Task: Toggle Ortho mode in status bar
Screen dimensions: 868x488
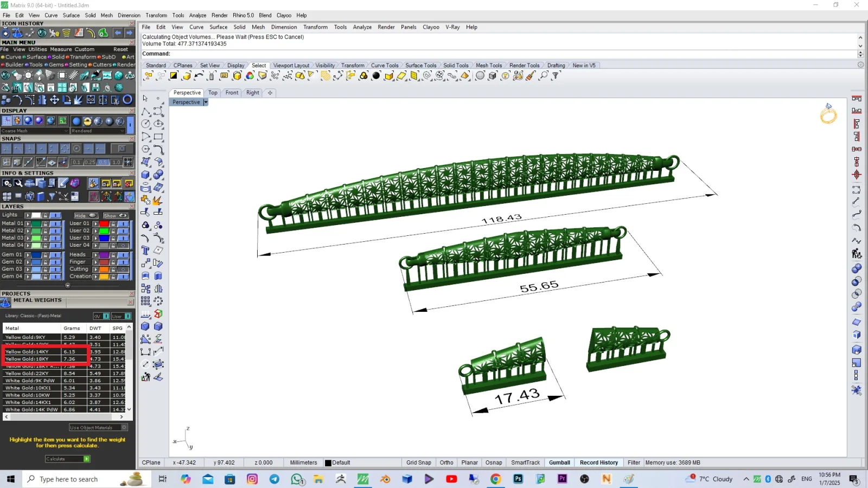Action: pos(446,463)
